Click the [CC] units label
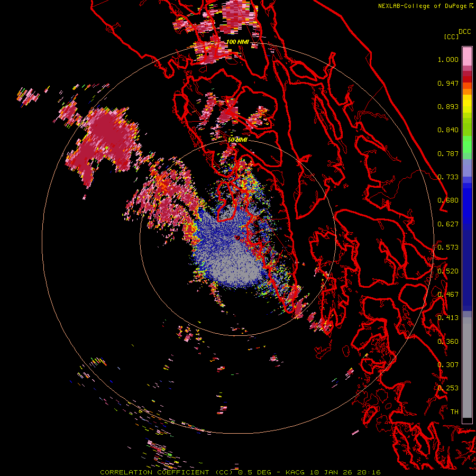The width and height of the screenshot is (476, 476). [x=452, y=36]
